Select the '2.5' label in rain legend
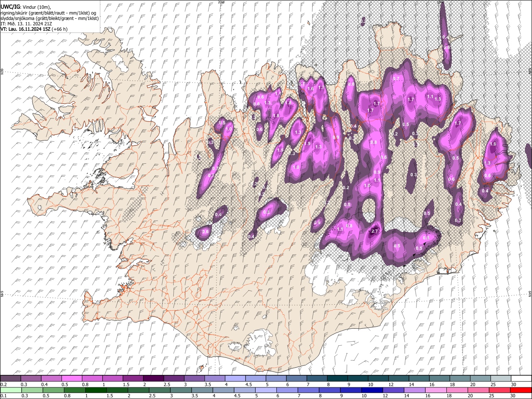The width and height of the screenshot is (532, 399). [153, 396]
